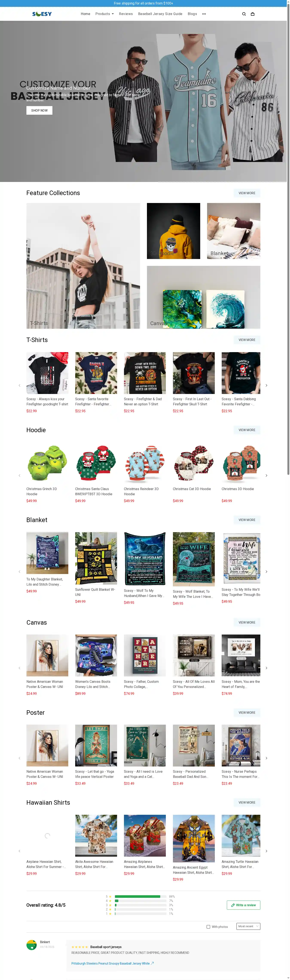Image resolution: width=290 pixels, height=980 pixels.
Task: Click previous arrow on Hoodie carousel
Action: [19, 476]
